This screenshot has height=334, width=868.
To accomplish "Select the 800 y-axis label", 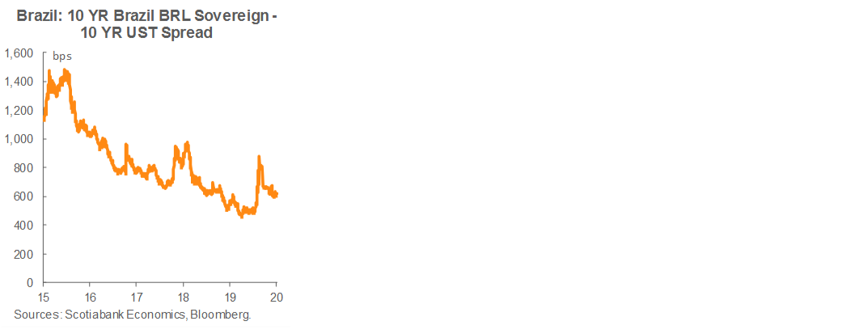I will (x=25, y=168).
